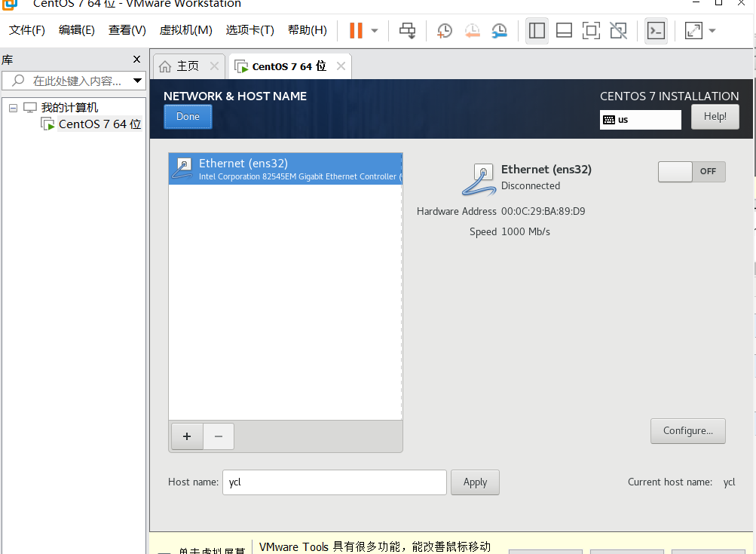Open the library search dropdown arrow
The image size is (756, 554).
[137, 81]
